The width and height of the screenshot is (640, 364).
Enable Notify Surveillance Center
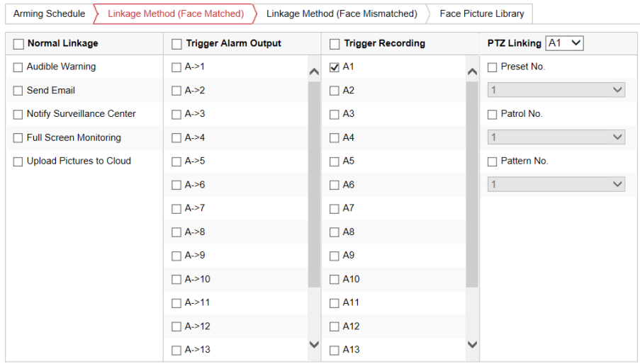[x=18, y=114]
